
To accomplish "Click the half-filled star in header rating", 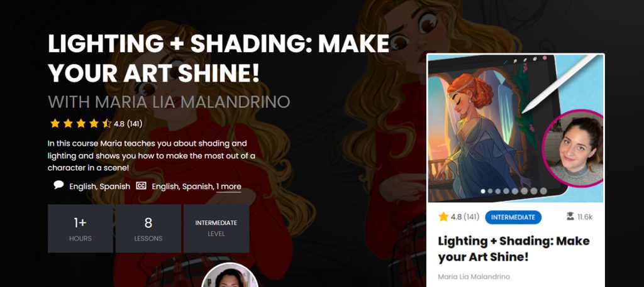I will point(107,124).
